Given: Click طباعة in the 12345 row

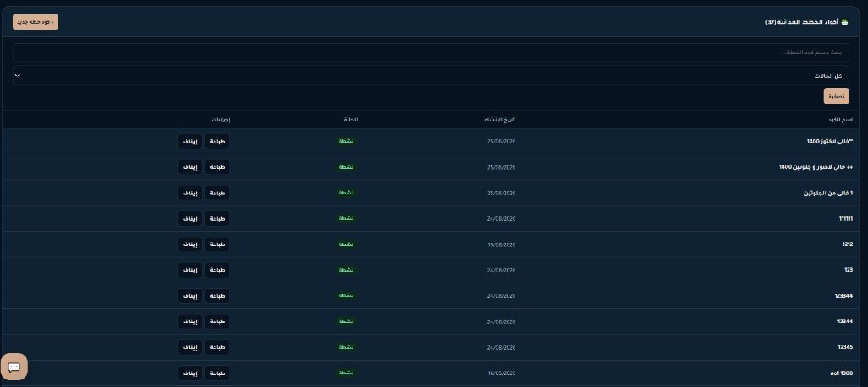Looking at the screenshot, I should pos(217,347).
